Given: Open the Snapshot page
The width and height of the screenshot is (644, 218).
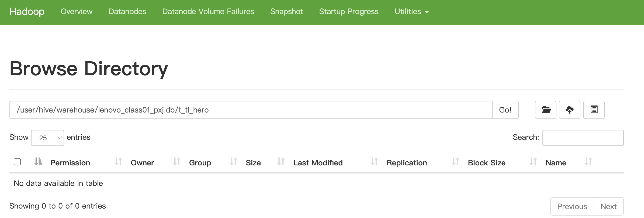Looking at the screenshot, I should click(286, 12).
